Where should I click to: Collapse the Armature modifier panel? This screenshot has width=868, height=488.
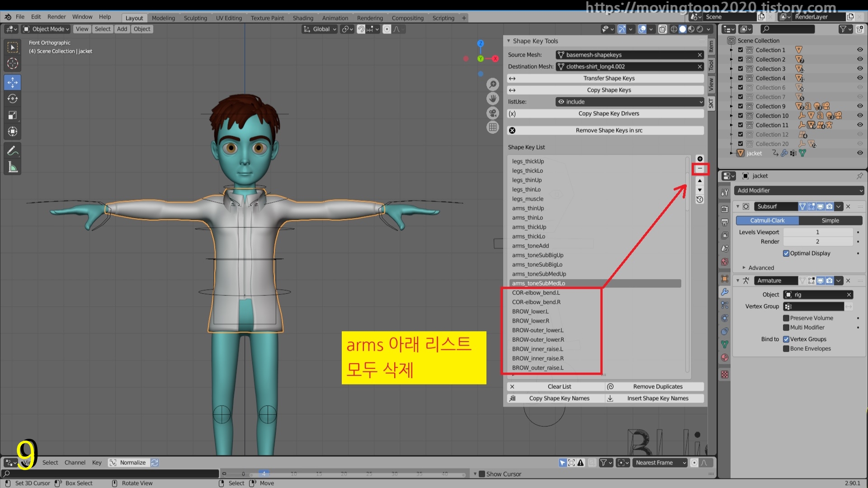tap(738, 281)
